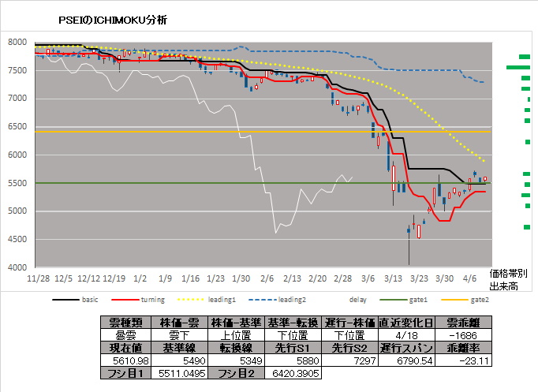
Task: Select the フシ目1 label cell
Action: (126, 373)
